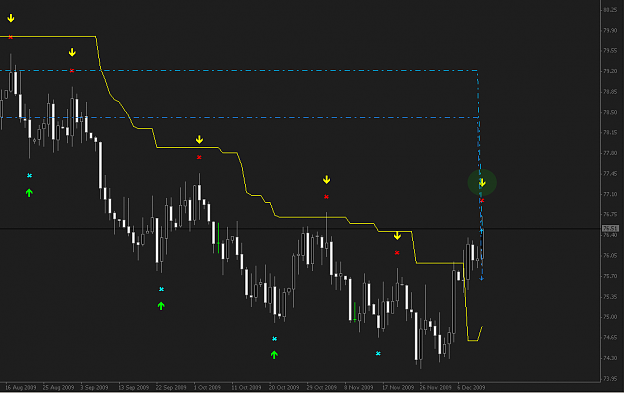Click the 76.05 price scale label
625x393 pixels.
610,255
